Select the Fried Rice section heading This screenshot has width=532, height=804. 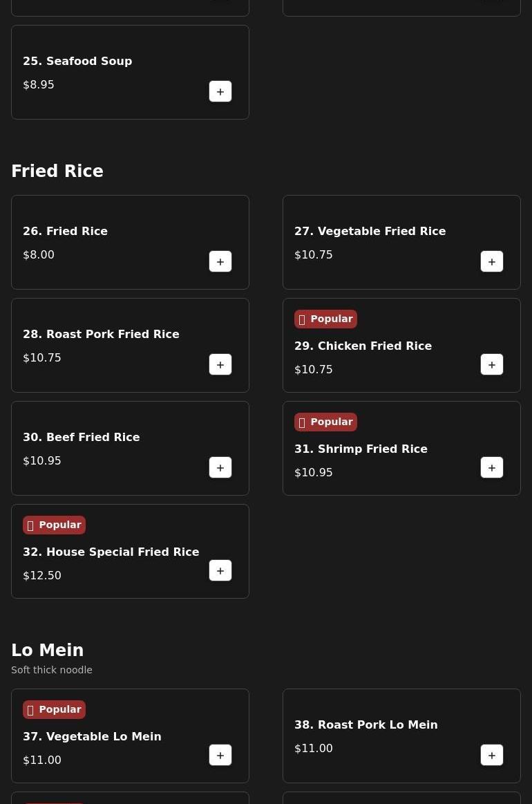57,171
